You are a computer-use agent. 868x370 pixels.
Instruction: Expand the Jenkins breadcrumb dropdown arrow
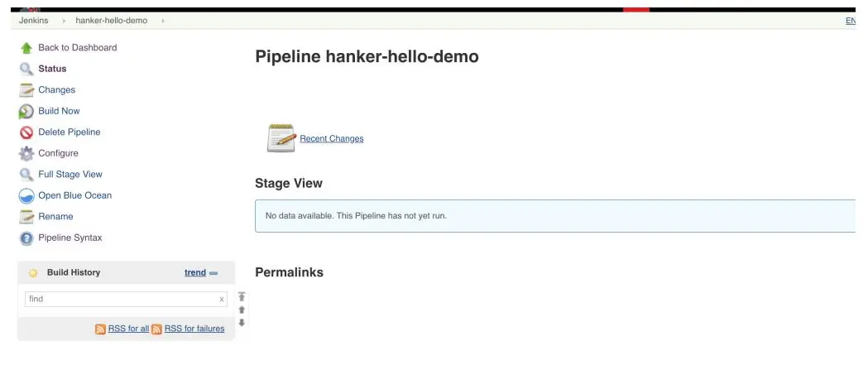[65, 21]
